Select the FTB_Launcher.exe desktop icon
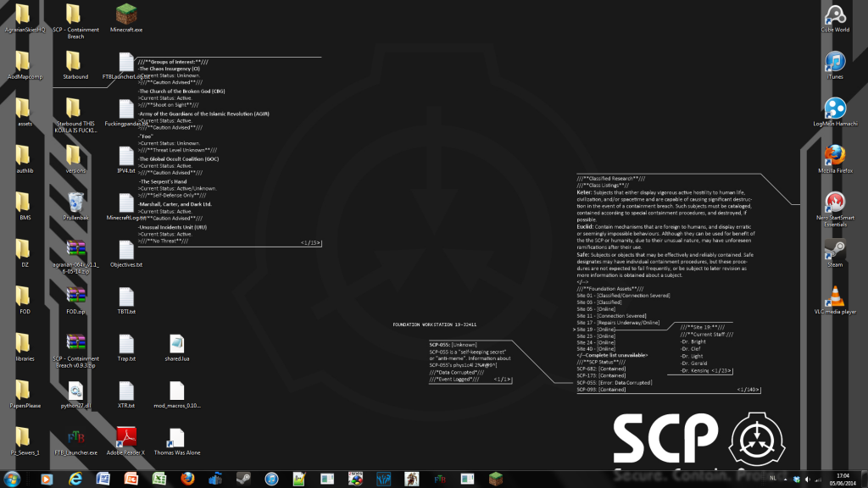 (x=75, y=438)
